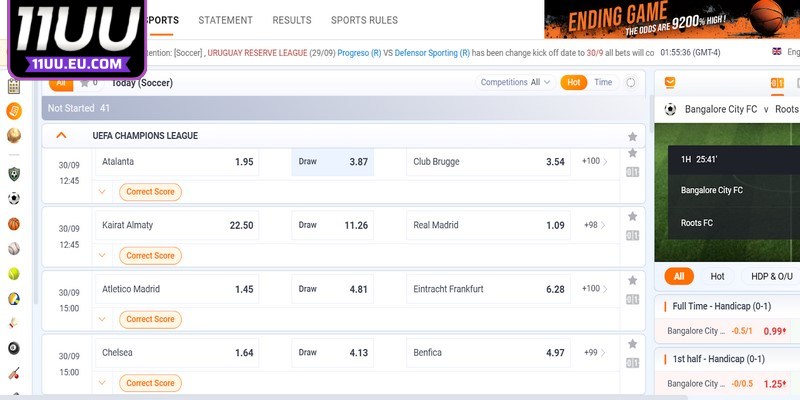Select the orange All filter in bet panel
This screenshot has height=400, width=800.
pyautogui.click(x=679, y=276)
